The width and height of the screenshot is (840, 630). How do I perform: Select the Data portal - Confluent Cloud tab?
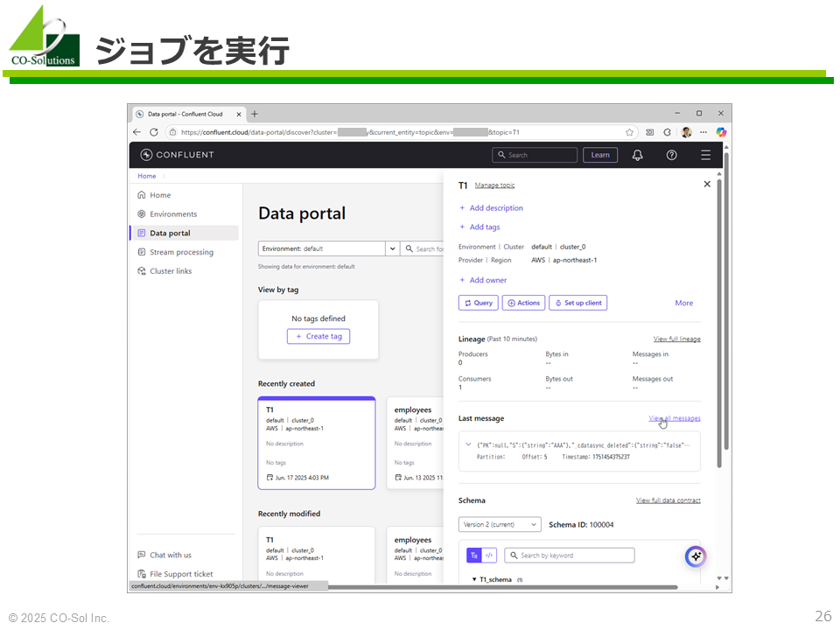190,114
